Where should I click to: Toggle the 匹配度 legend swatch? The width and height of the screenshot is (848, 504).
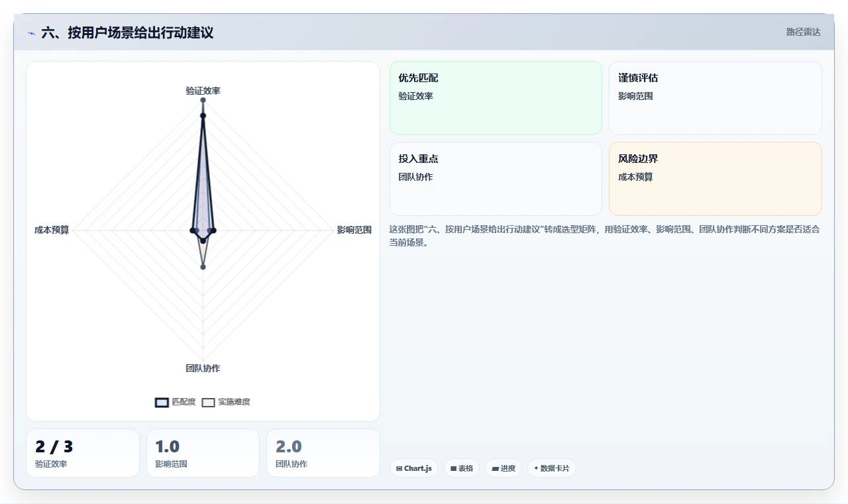[x=162, y=402]
